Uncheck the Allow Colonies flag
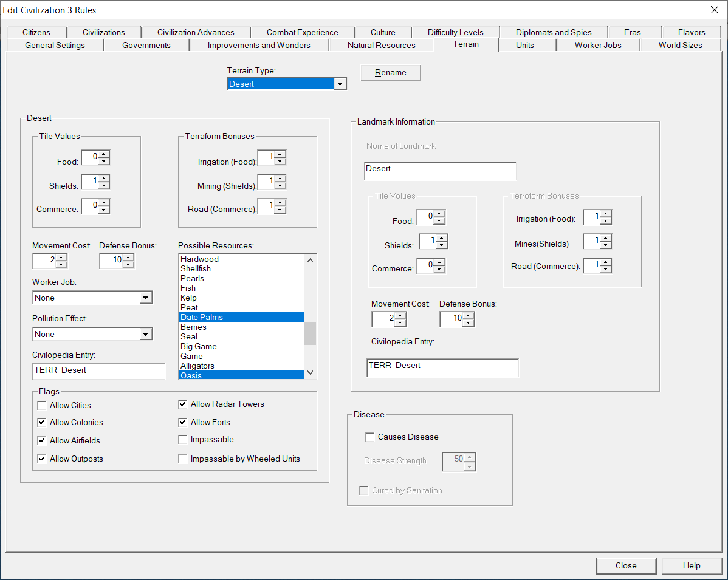The height and width of the screenshot is (580, 728). pyautogui.click(x=42, y=422)
